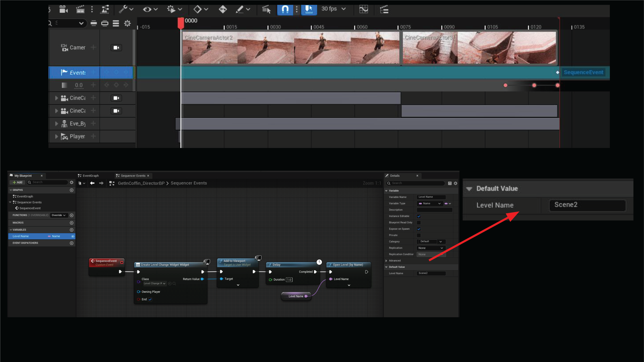This screenshot has height=362, width=644.
Task: Select the My Blueprint panel tab
Action: tap(26, 176)
